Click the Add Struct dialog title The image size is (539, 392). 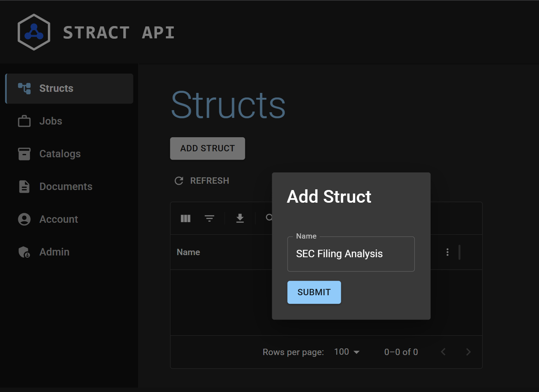pyautogui.click(x=329, y=197)
